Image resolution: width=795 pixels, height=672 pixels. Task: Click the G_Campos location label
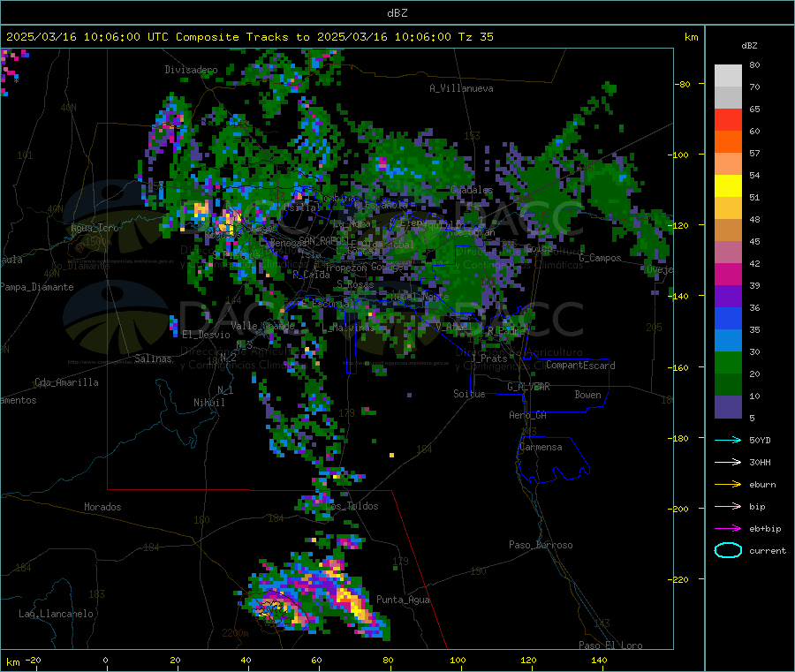600,258
